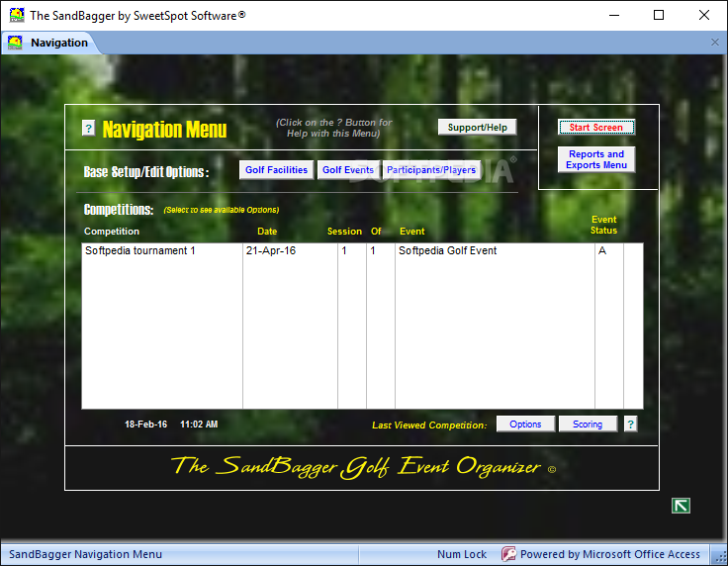The width and height of the screenshot is (728, 566).
Task: Click Options for last viewed competition
Action: pyautogui.click(x=525, y=424)
